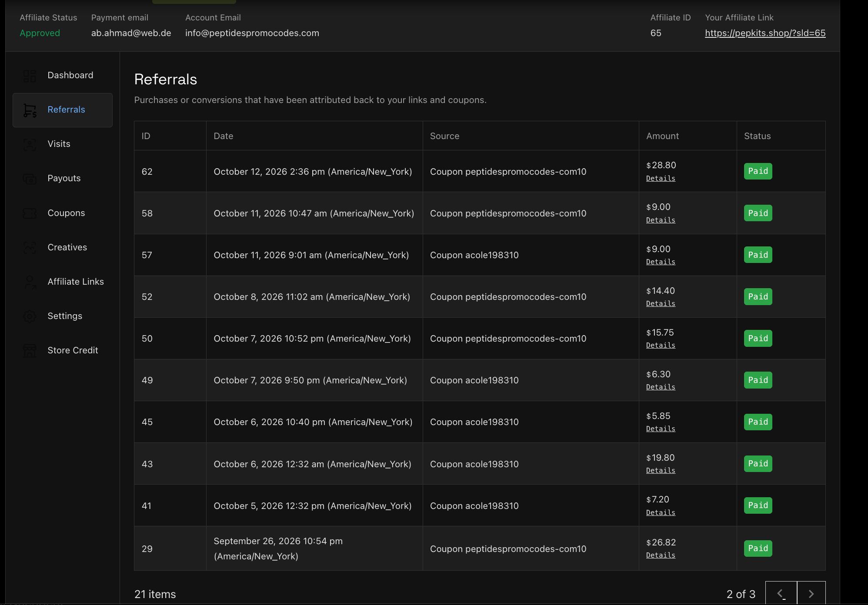Click the date October 6, 2026 10:40 pm
868x605 pixels.
click(313, 422)
